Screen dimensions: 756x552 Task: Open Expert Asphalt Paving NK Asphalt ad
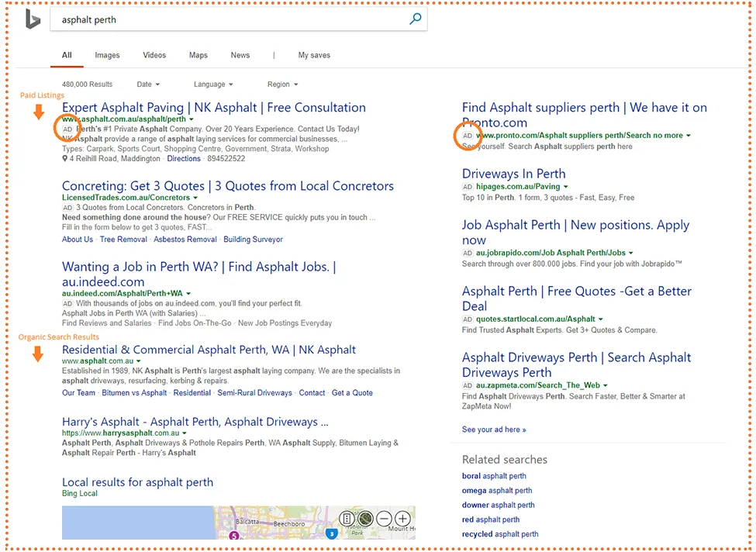tap(213, 108)
